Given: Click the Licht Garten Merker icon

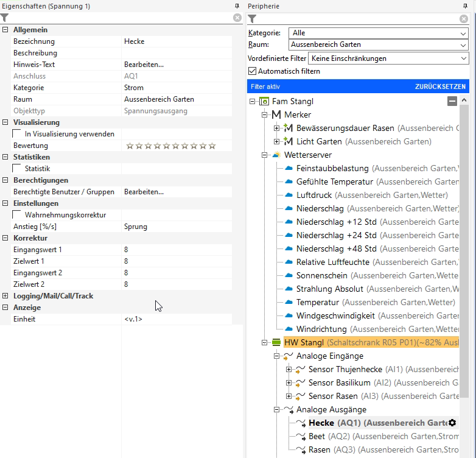Looking at the screenshot, I should [288, 141].
